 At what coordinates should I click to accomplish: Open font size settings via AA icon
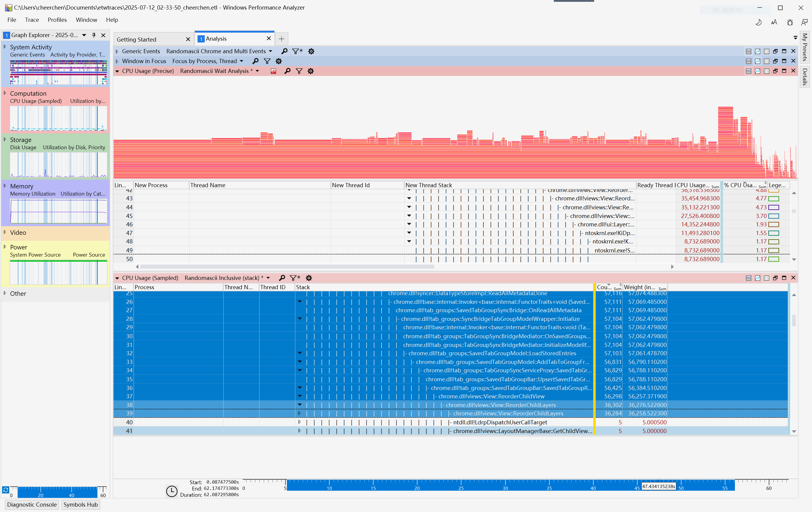pos(774,22)
